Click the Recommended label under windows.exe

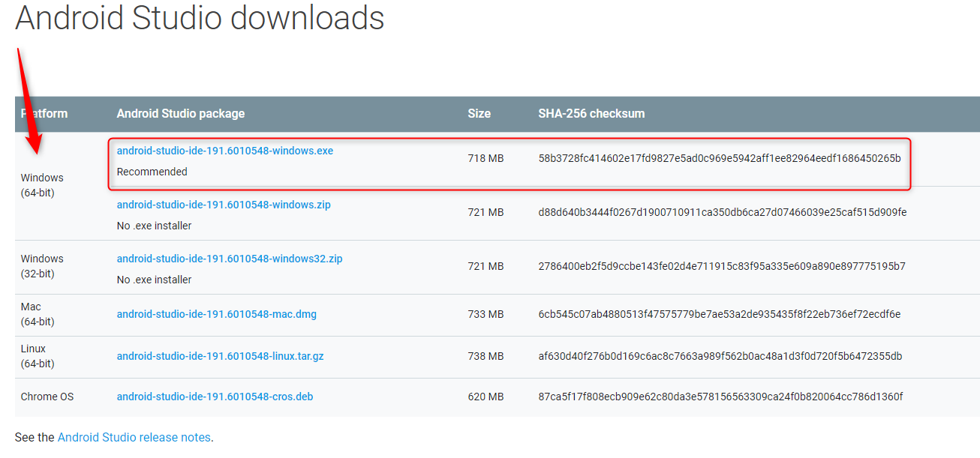click(152, 172)
